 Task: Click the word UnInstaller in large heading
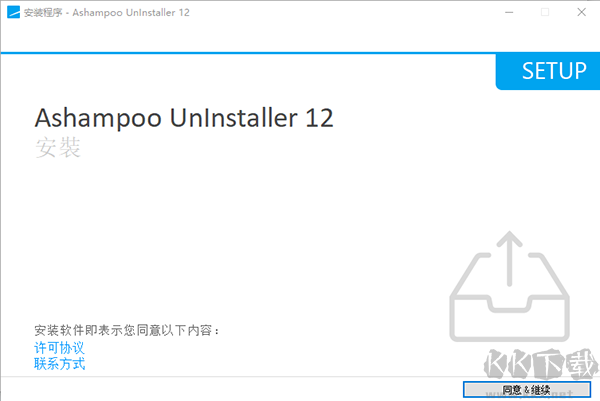233,118
